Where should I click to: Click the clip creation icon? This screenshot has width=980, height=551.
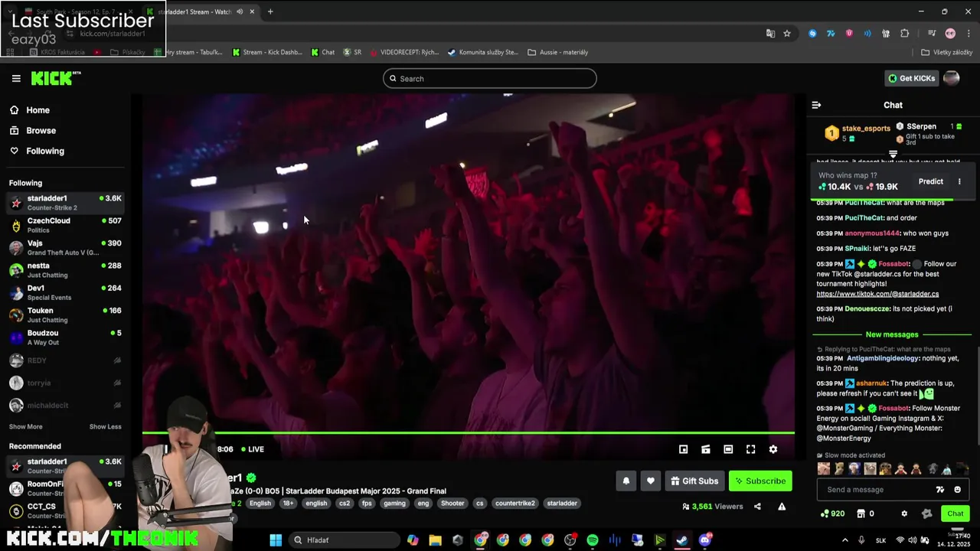click(x=706, y=449)
